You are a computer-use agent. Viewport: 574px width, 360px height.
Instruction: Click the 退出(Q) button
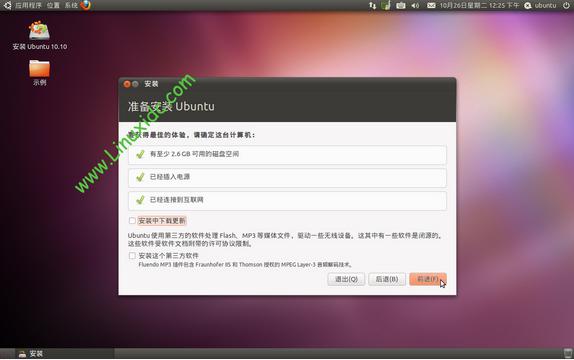[346, 279]
